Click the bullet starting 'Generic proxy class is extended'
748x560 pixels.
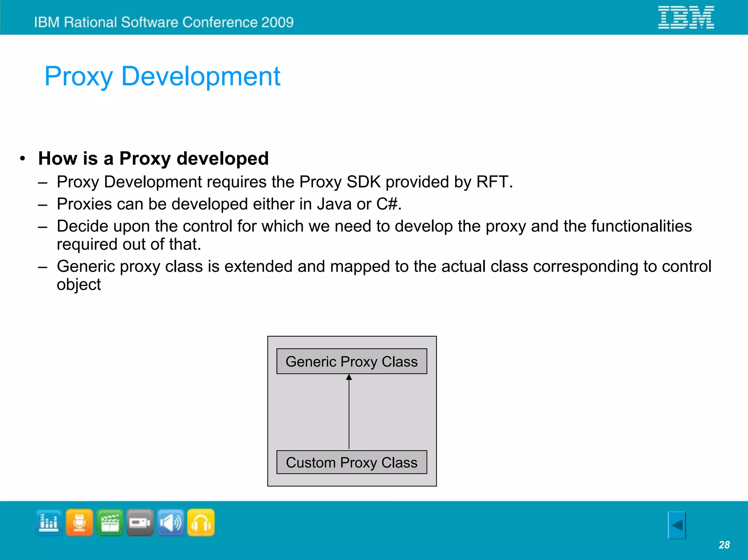(384, 275)
